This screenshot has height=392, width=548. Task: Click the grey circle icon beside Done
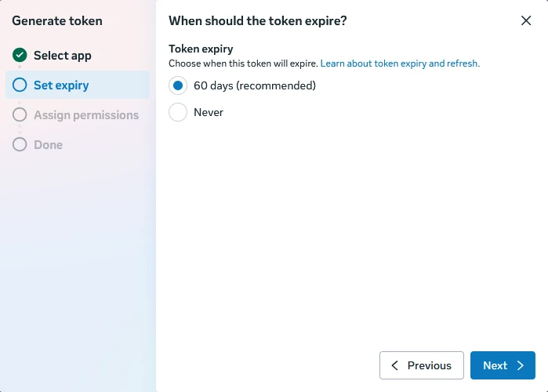[x=20, y=144]
